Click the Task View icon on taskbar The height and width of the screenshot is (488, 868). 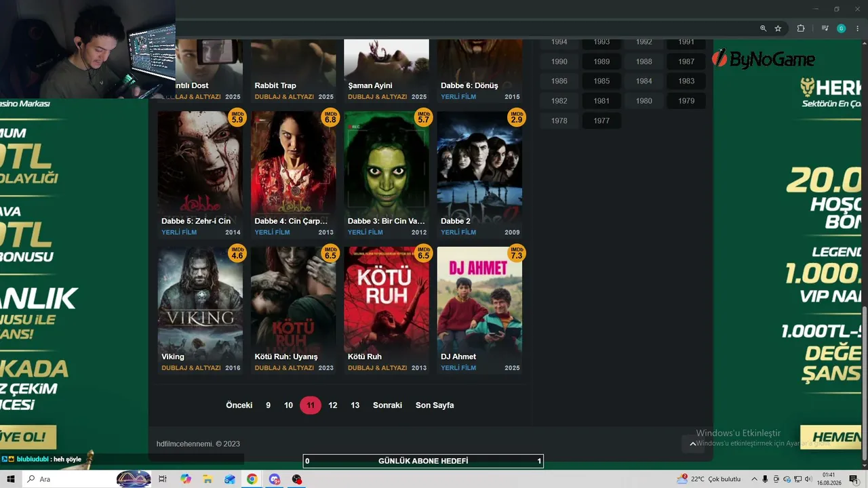click(163, 479)
